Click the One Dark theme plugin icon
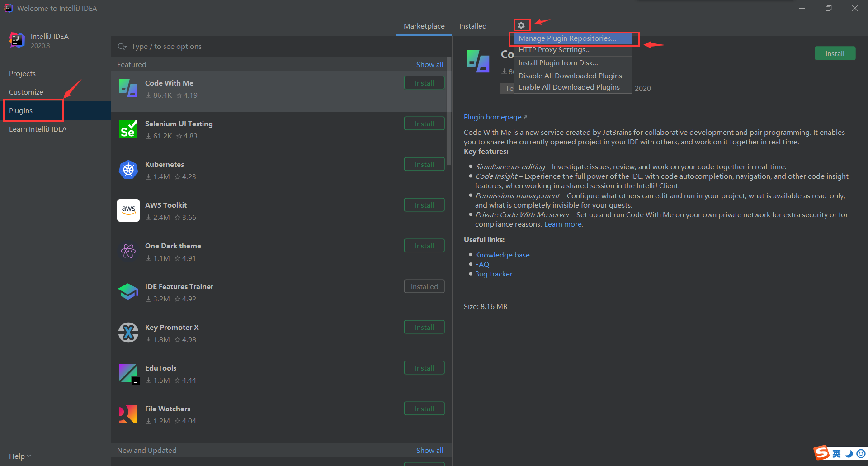The width and height of the screenshot is (868, 466). [128, 251]
